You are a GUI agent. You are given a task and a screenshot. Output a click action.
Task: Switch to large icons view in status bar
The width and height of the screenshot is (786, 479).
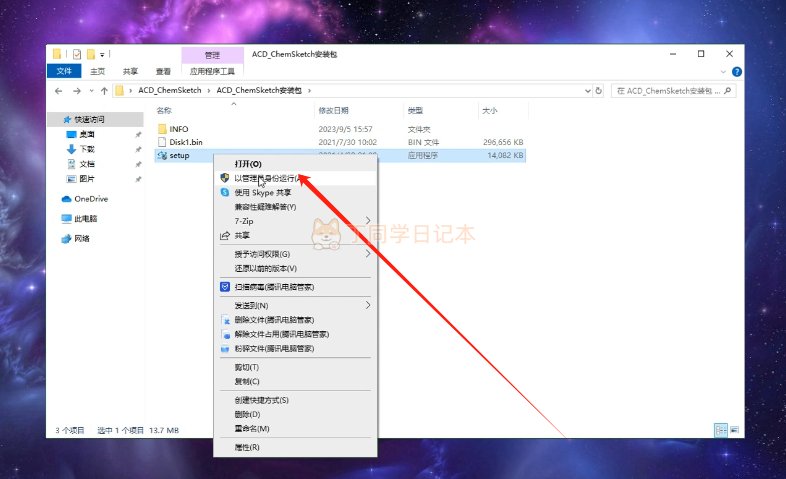(734, 430)
